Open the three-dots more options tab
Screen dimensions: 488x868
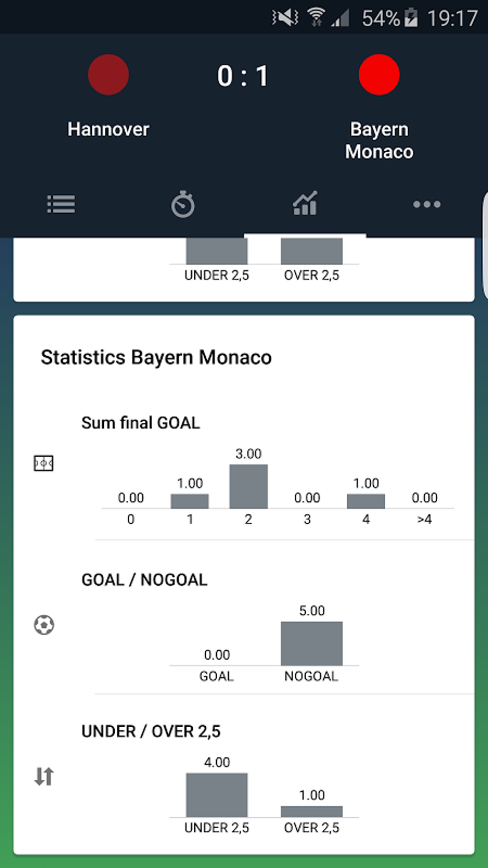427,204
